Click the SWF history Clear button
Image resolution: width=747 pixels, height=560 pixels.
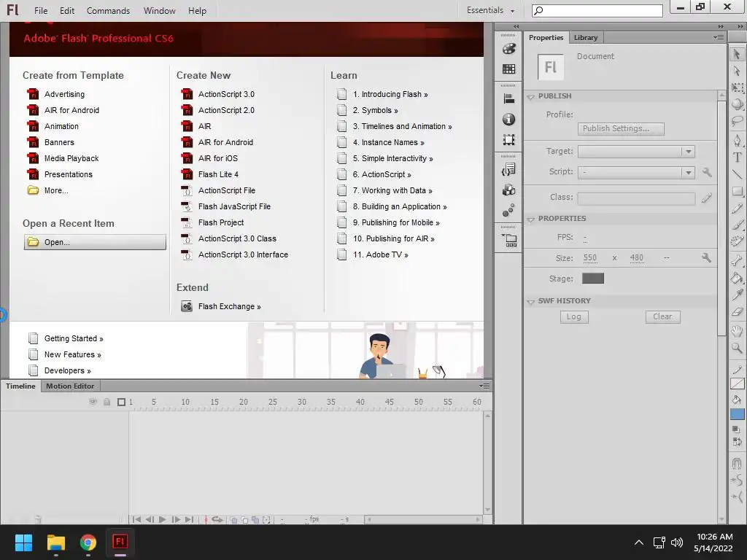(662, 317)
